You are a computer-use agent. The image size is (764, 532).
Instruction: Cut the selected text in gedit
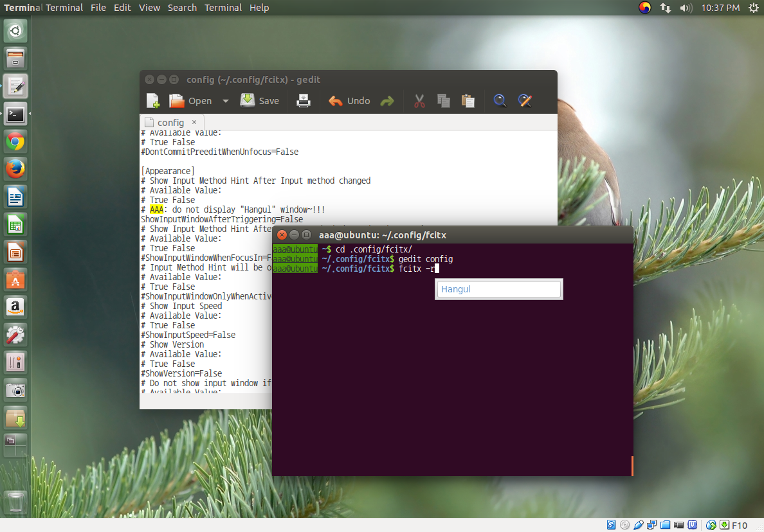[x=419, y=101]
